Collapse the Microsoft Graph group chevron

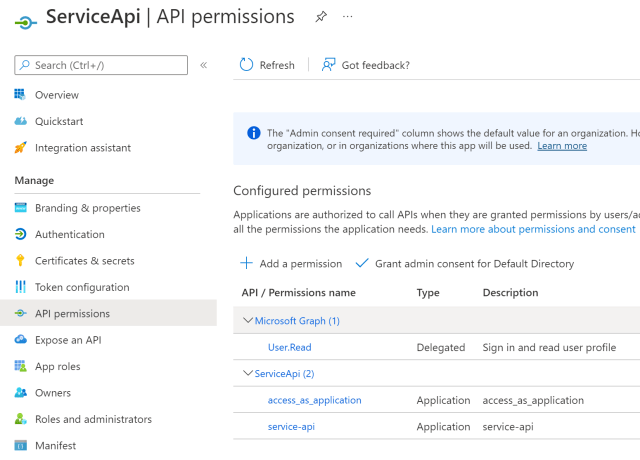tap(247, 320)
